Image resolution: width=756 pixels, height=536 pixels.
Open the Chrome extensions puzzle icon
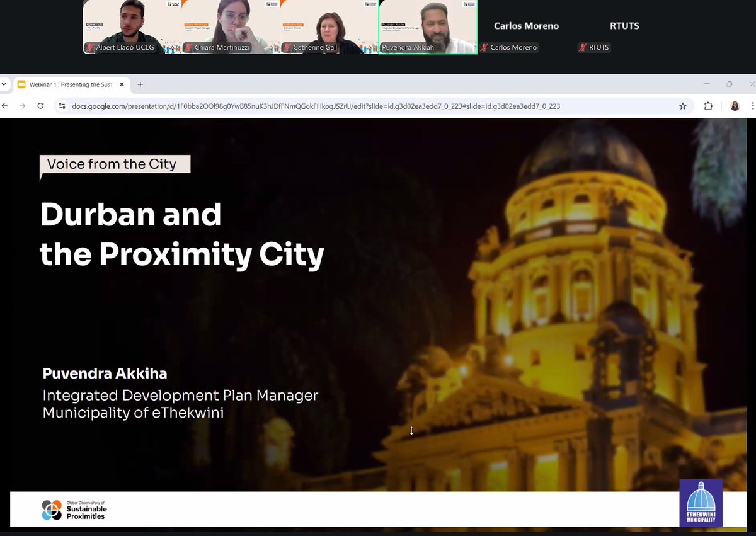pyautogui.click(x=708, y=106)
